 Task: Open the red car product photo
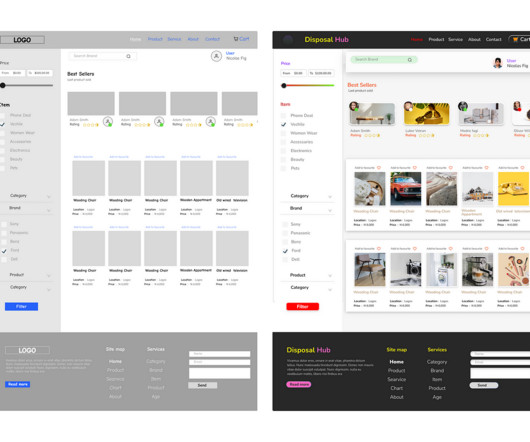point(406,189)
